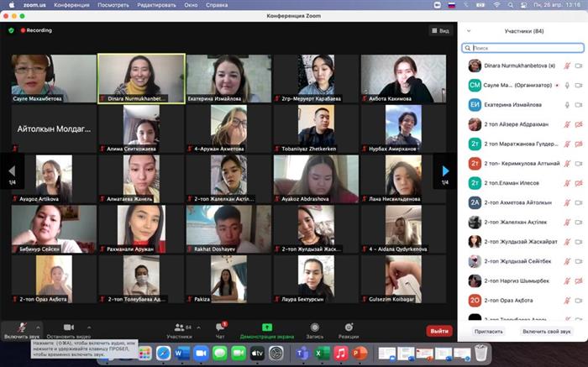The width and height of the screenshot is (588, 367).
Task: Click the Record (Запись) icon
Action: 314,327
